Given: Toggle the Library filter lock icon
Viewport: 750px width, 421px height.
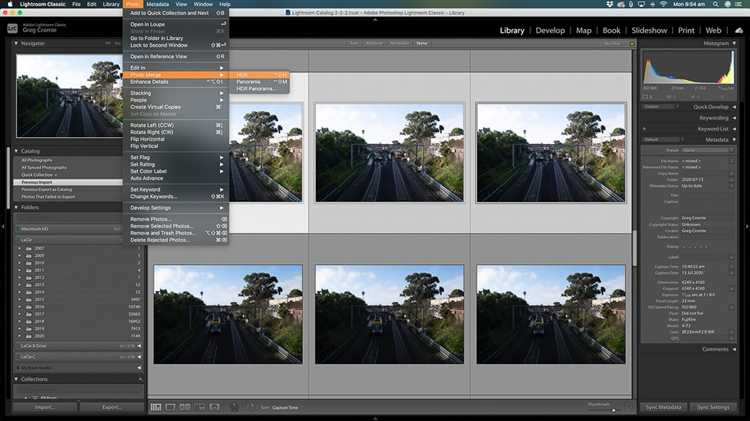Looking at the screenshot, I should click(632, 44).
